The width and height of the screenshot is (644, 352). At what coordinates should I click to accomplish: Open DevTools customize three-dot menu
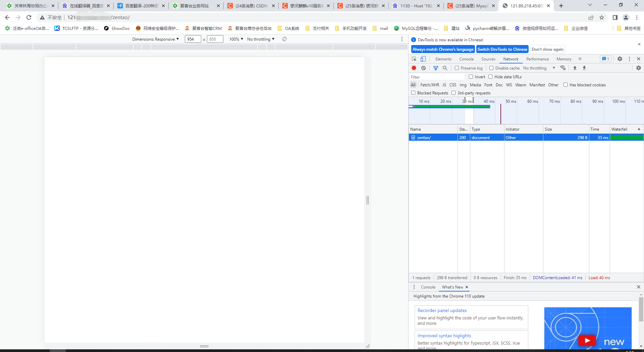pyautogui.click(x=629, y=59)
